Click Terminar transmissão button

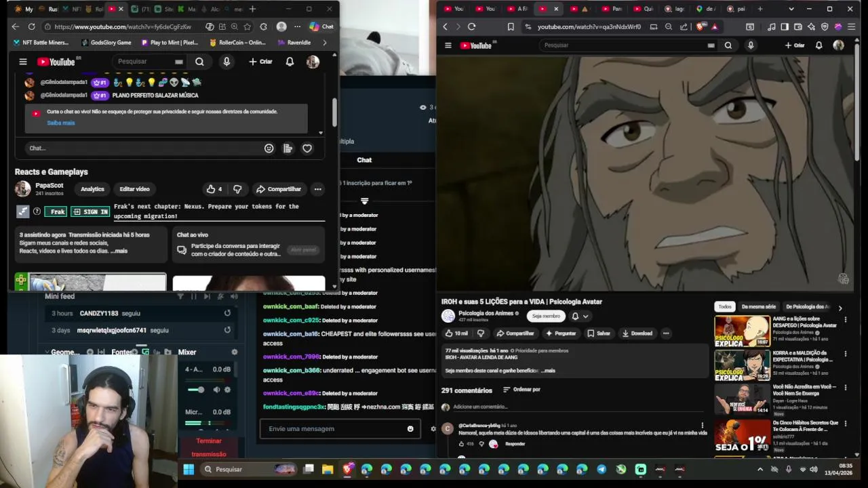click(209, 447)
